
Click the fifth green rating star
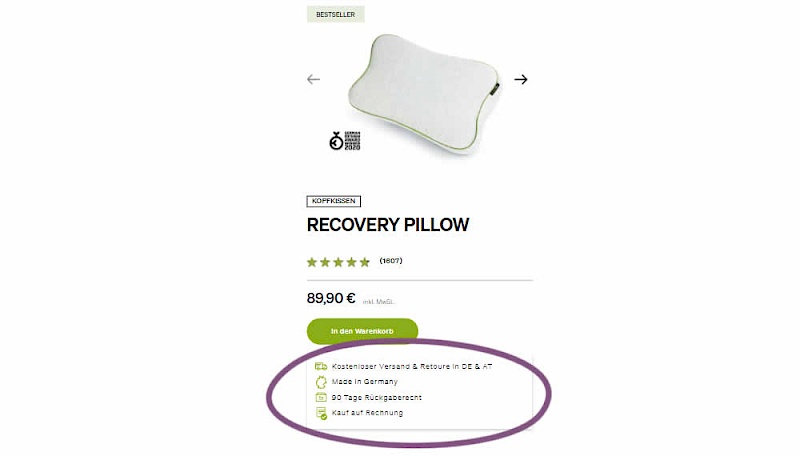coord(364,262)
